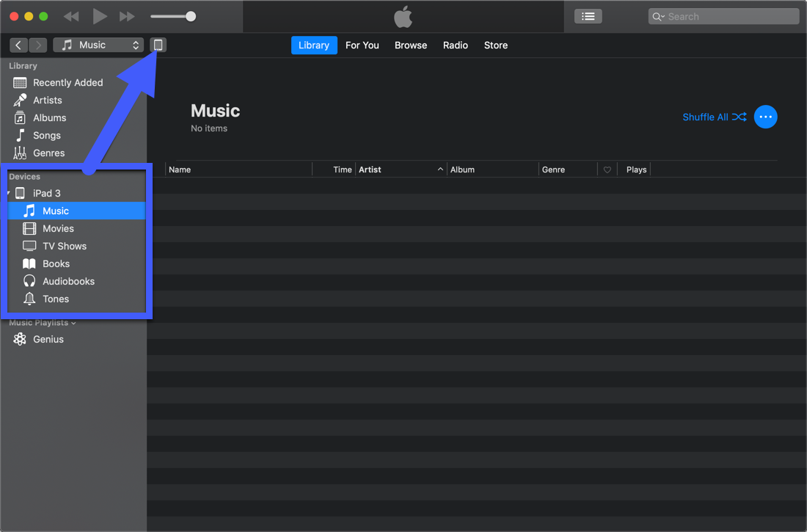Collapse the iPad 3 device tree
Image resolution: width=807 pixels, height=532 pixels.
coord(9,194)
